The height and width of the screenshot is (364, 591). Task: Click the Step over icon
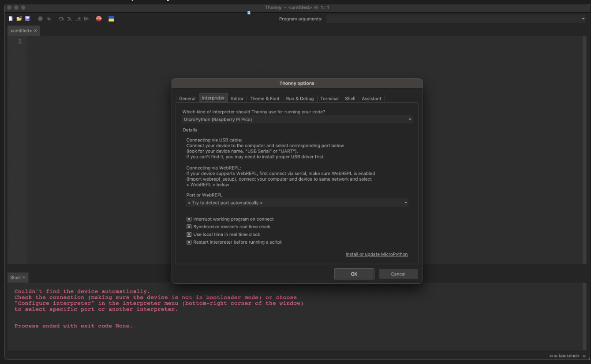pyautogui.click(x=61, y=19)
